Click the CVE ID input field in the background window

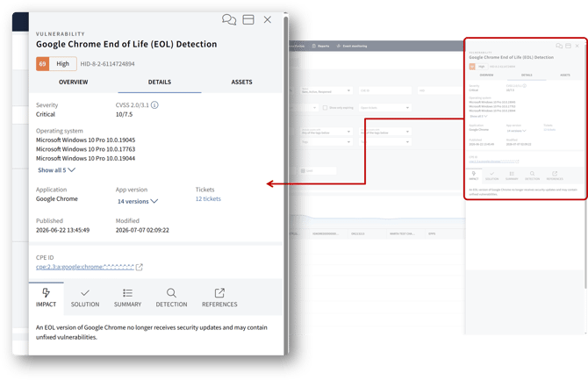tap(385, 90)
